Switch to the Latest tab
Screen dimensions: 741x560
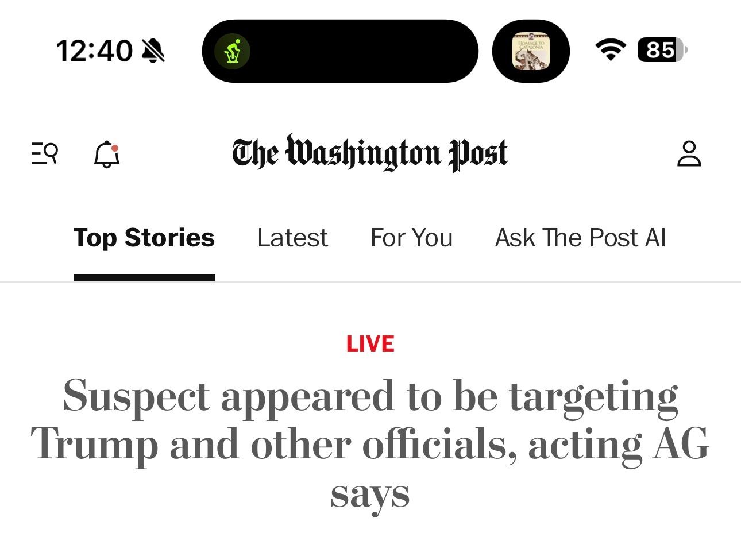tap(292, 238)
